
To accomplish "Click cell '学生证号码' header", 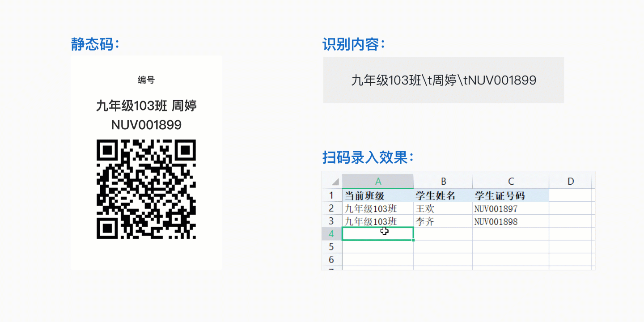I will click(511, 195).
